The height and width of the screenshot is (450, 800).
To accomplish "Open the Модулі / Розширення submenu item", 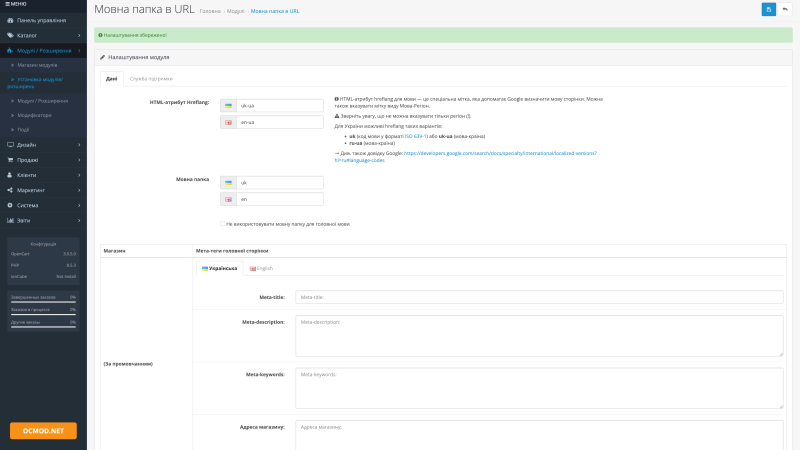I will (43, 101).
